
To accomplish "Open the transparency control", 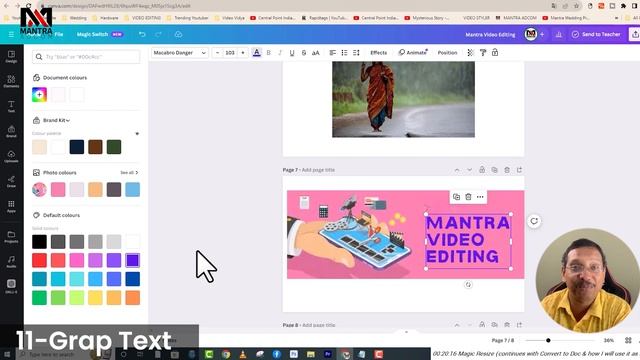I will point(471,53).
